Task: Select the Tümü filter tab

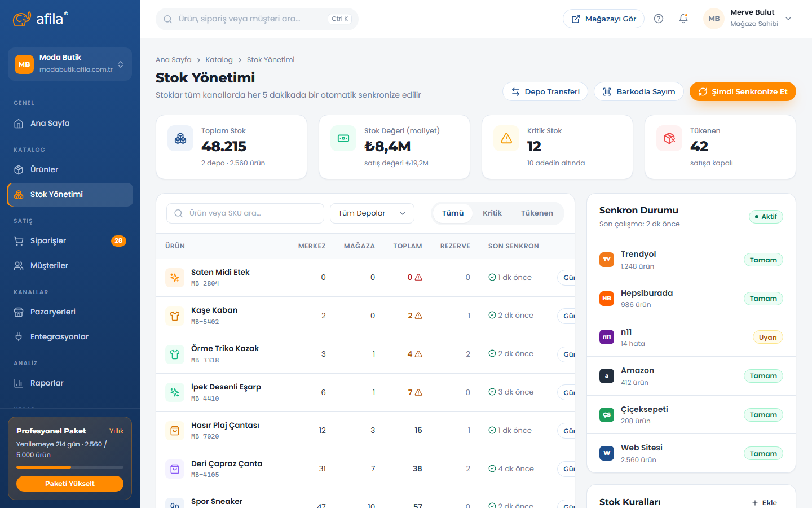Action: point(453,213)
